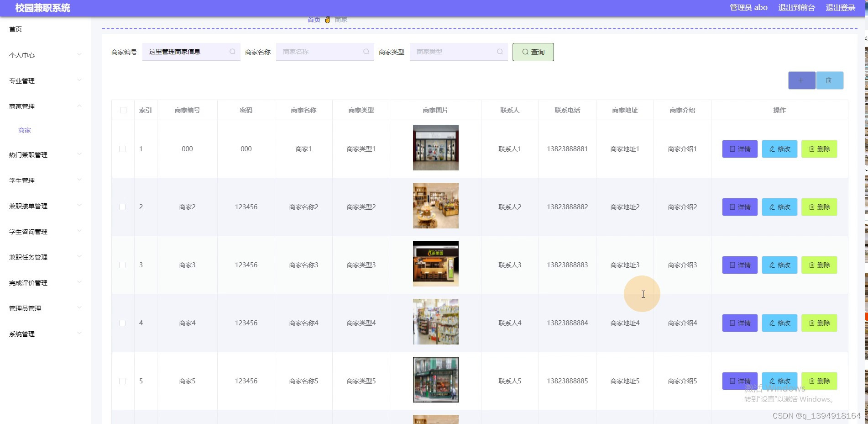Screen dimensions: 868x424
Task: Click 修改 for 商家名称4
Action: (x=779, y=323)
